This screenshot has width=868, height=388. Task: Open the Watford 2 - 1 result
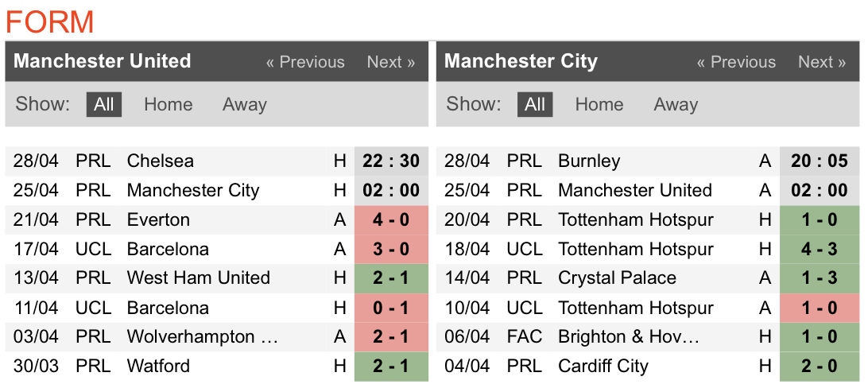point(391,366)
